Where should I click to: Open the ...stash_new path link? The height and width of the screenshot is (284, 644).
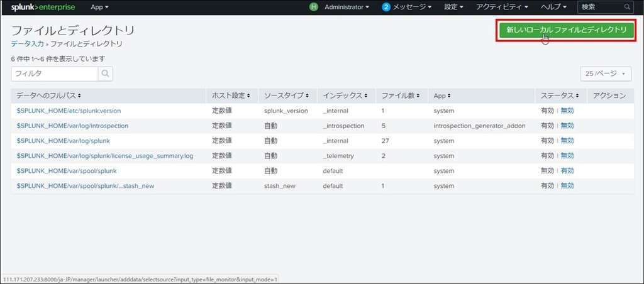[86, 186]
